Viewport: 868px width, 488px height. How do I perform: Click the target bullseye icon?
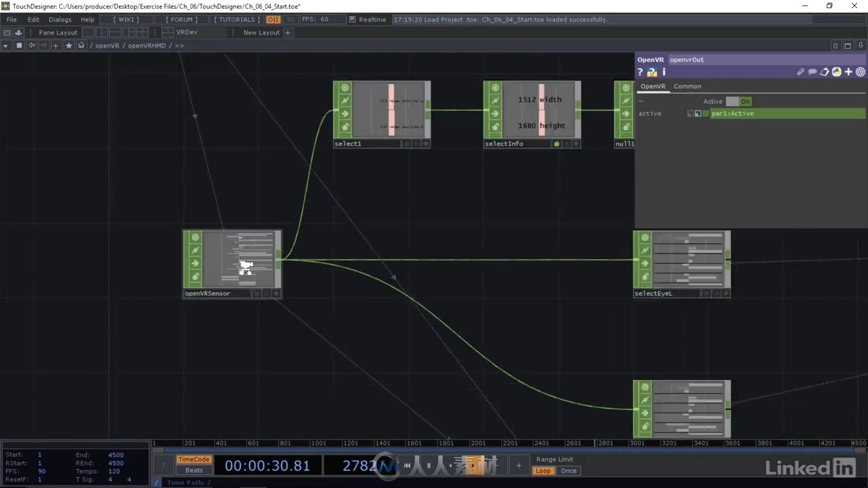[861, 72]
